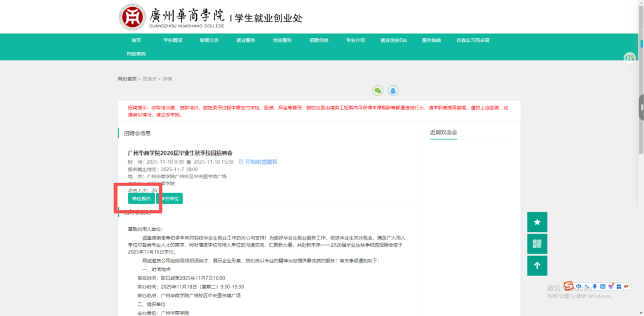Click the 开始前提醒我 reminder link
This screenshot has width=644, height=316.
[258, 162]
